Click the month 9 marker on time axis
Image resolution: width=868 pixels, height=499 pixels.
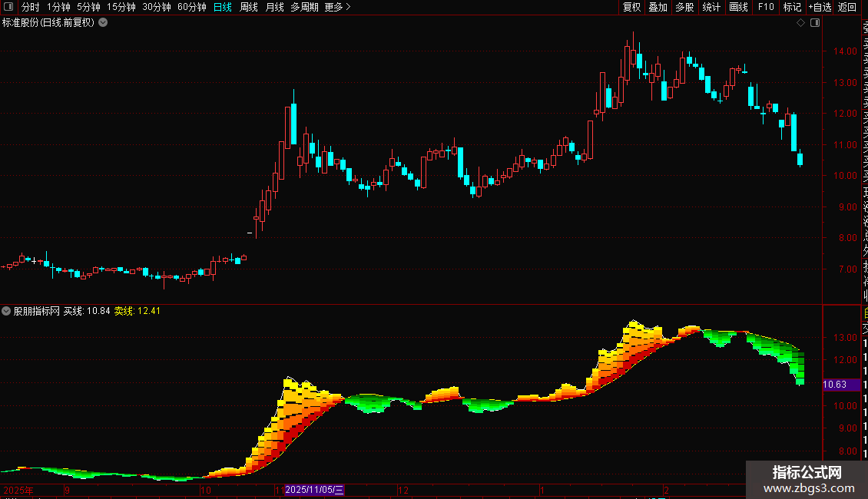pos(67,490)
